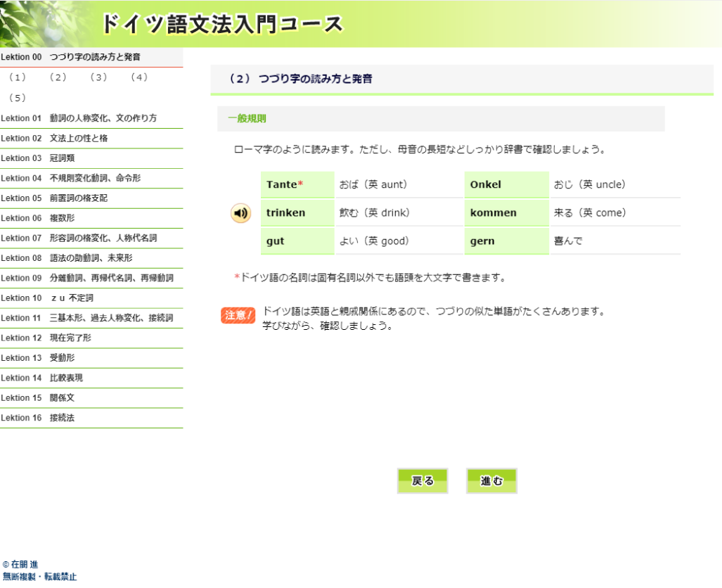Play the vocabulary audio speaker icon

(240, 213)
